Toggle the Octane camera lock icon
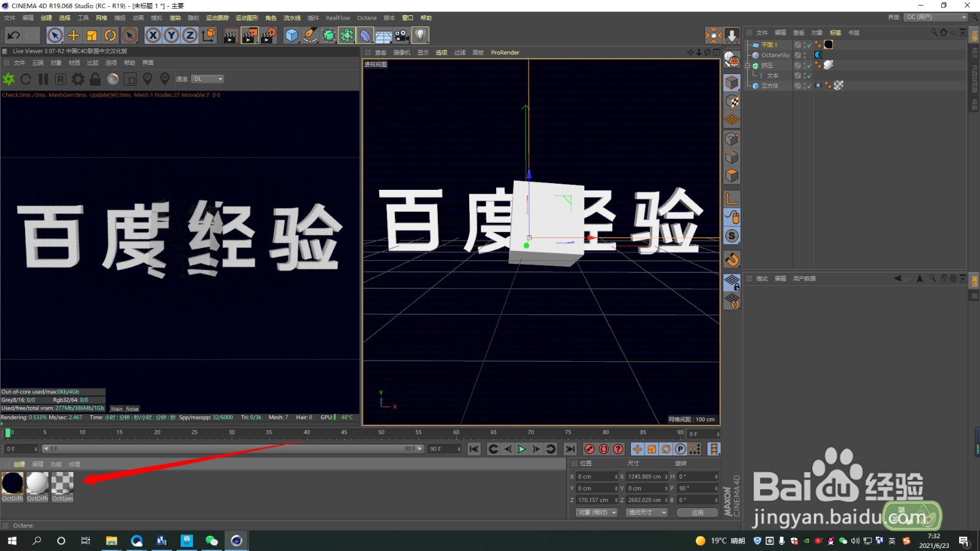980x551 pixels. pos(95,79)
